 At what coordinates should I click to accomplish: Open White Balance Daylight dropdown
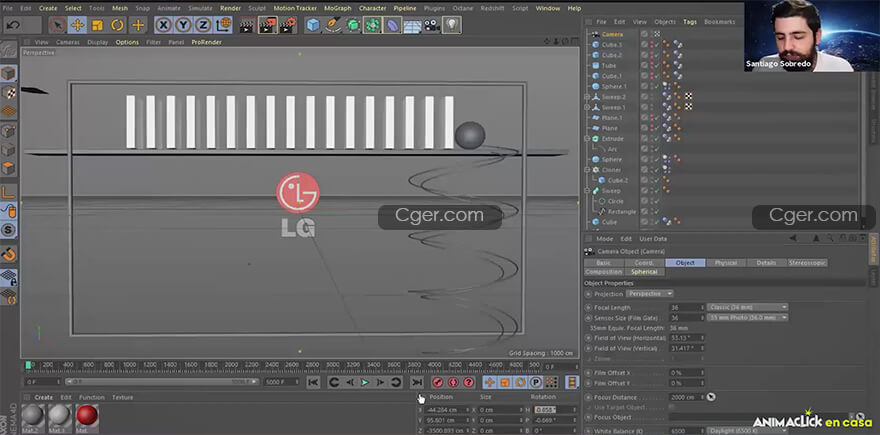(x=748, y=431)
